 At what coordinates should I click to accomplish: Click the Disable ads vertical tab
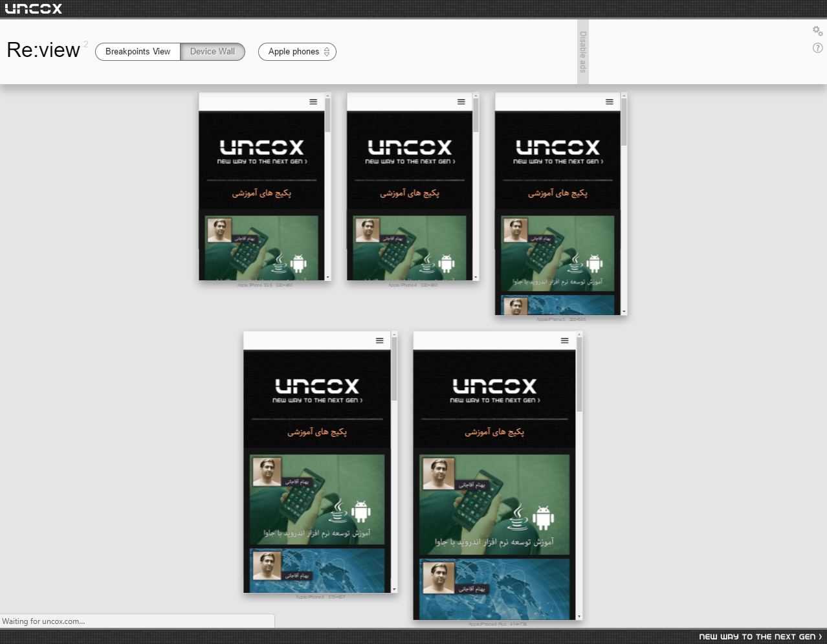tap(583, 52)
